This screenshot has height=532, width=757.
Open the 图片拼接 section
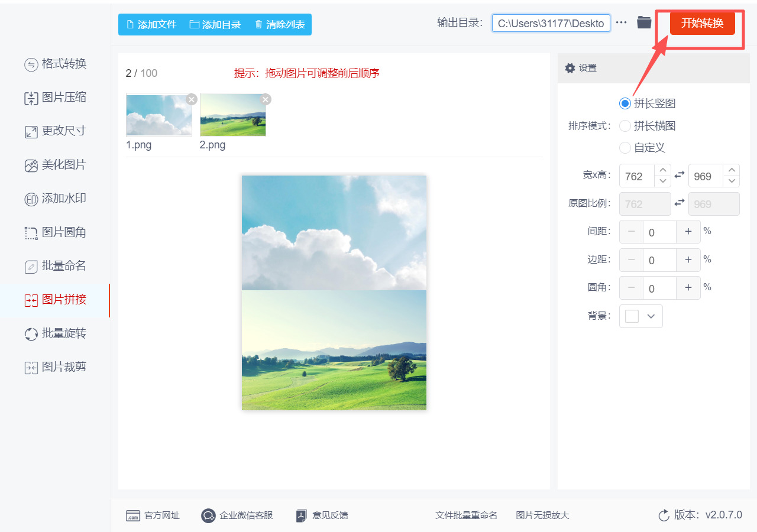coord(55,300)
